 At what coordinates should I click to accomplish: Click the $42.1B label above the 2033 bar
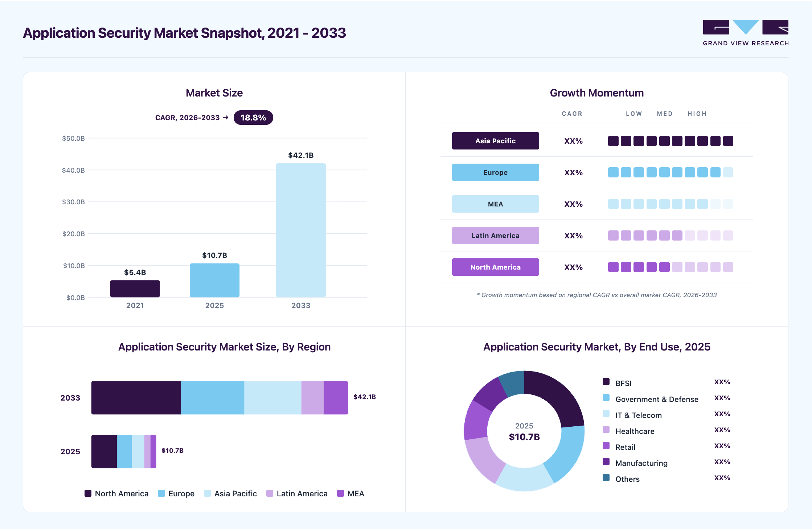click(301, 155)
